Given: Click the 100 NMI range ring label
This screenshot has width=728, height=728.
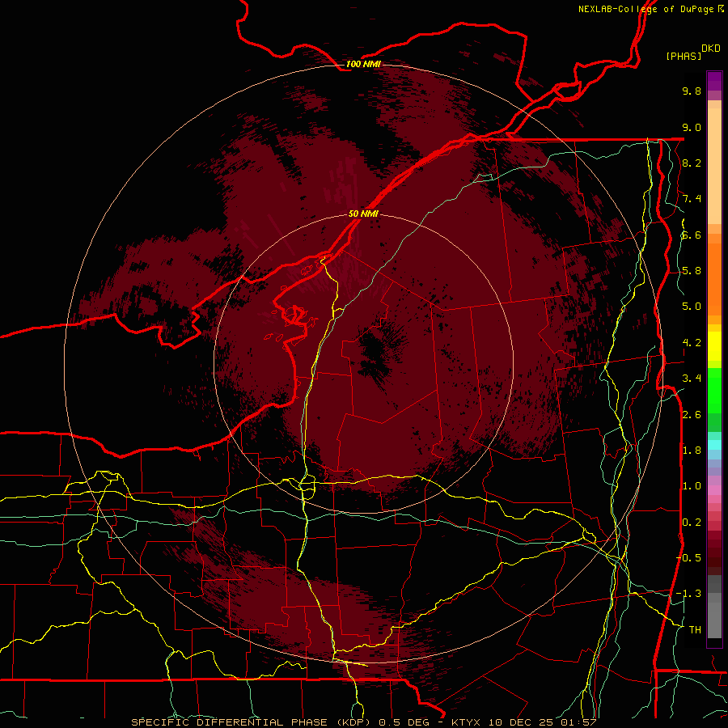Looking at the screenshot, I should click(363, 64).
